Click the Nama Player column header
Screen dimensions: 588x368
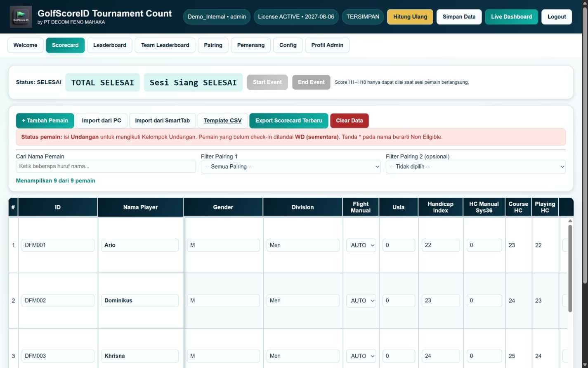coord(140,207)
